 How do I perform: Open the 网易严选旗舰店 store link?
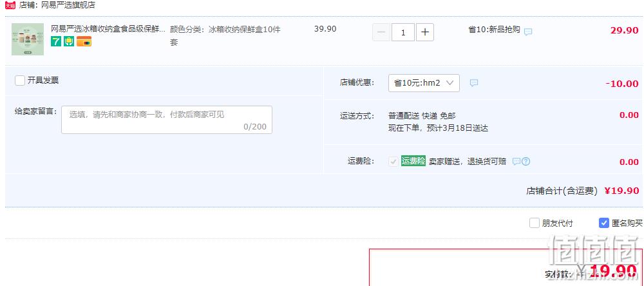68,5
